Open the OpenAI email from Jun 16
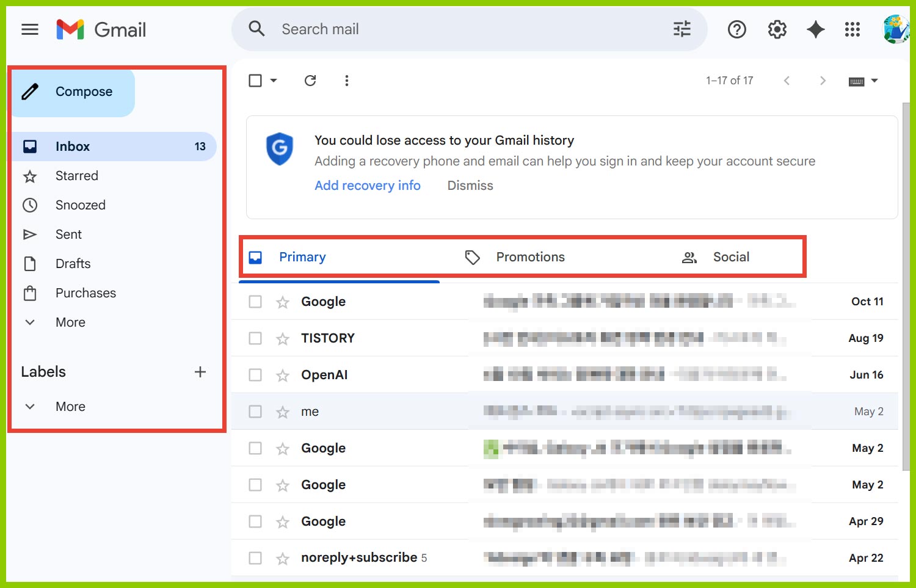The height and width of the screenshot is (588, 916). coord(565,375)
